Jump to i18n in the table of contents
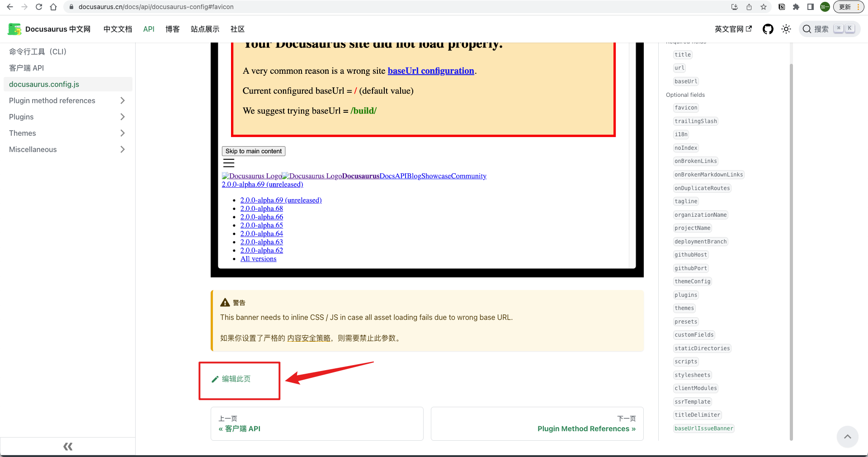The height and width of the screenshot is (457, 868). click(681, 134)
